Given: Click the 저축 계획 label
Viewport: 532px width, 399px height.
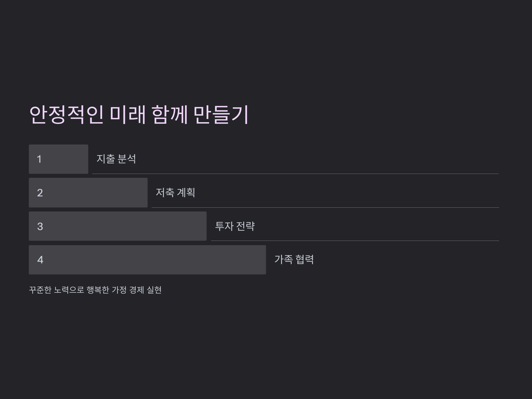Looking at the screenshot, I should [175, 193].
